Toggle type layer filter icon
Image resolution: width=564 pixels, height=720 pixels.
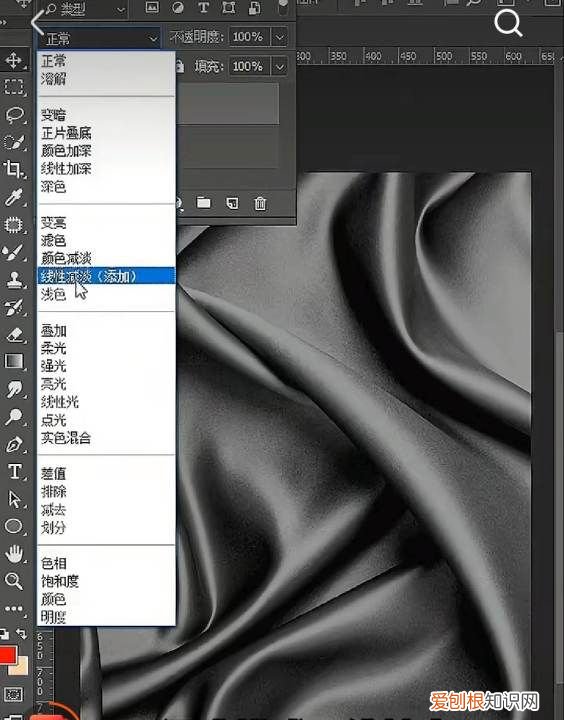tap(203, 7)
